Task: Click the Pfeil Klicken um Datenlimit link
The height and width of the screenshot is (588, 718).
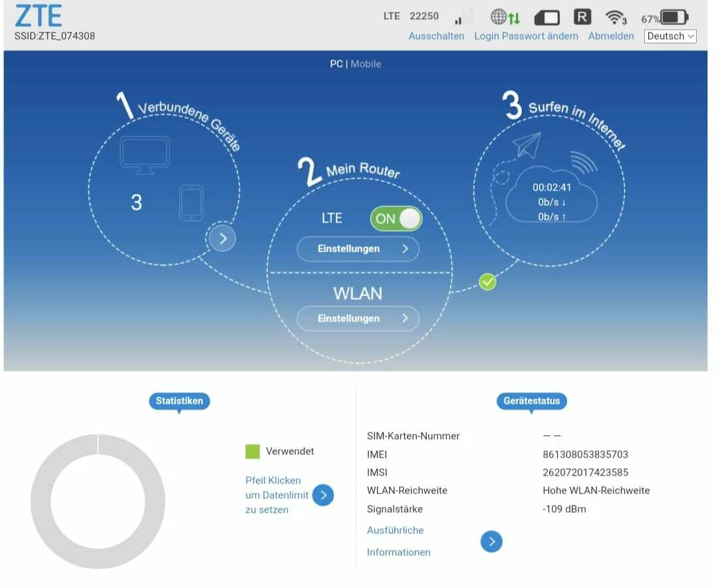Action: point(277,495)
